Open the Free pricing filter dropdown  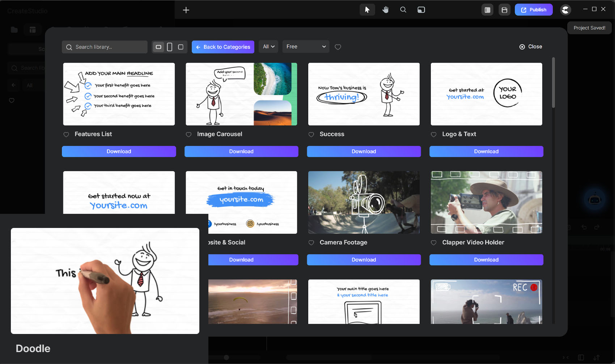coord(306,47)
